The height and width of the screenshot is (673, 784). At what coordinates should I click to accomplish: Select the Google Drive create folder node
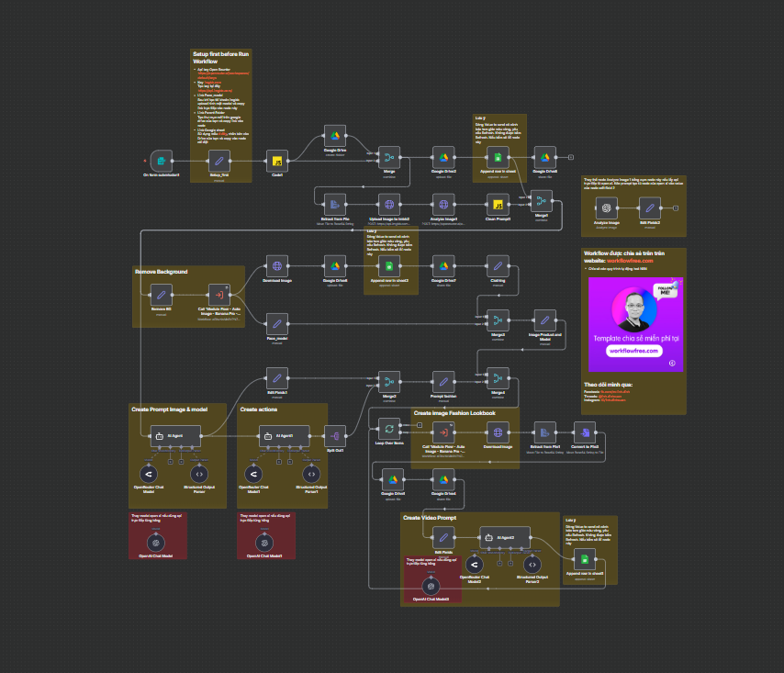point(334,136)
